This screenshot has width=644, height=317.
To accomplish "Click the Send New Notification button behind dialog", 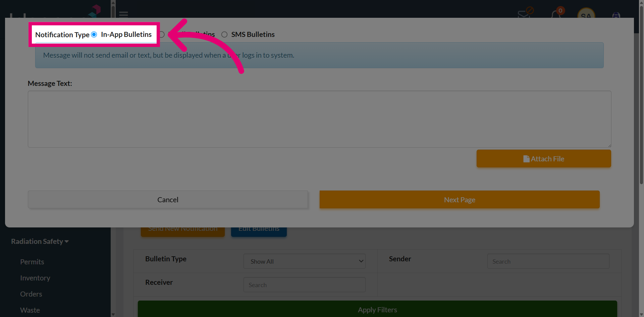I will point(183,231).
